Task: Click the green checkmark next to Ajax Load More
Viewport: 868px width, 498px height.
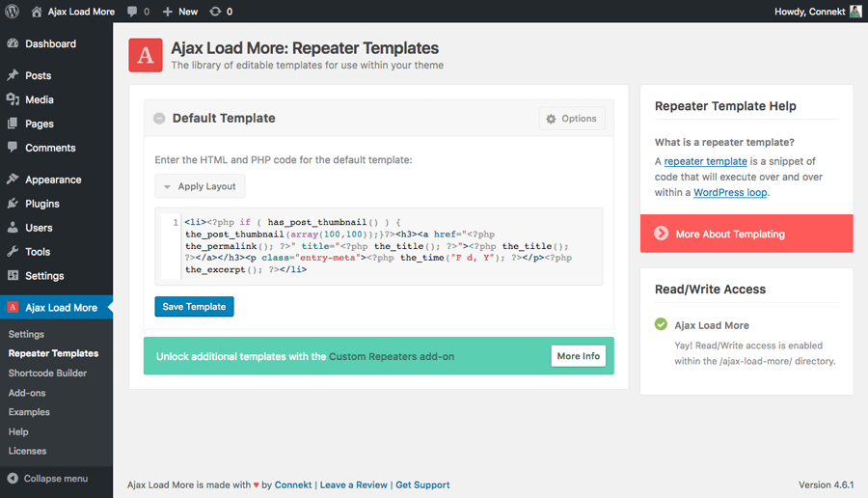Action: [661, 324]
